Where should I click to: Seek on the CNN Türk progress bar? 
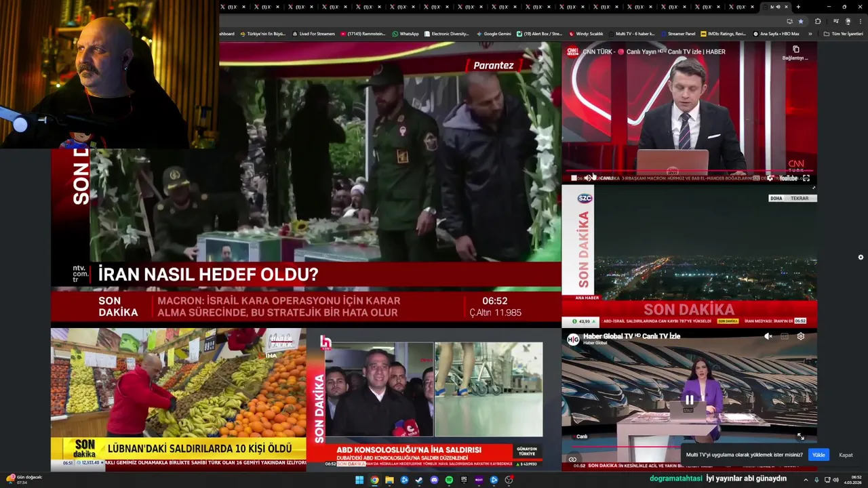pyautogui.click(x=688, y=171)
